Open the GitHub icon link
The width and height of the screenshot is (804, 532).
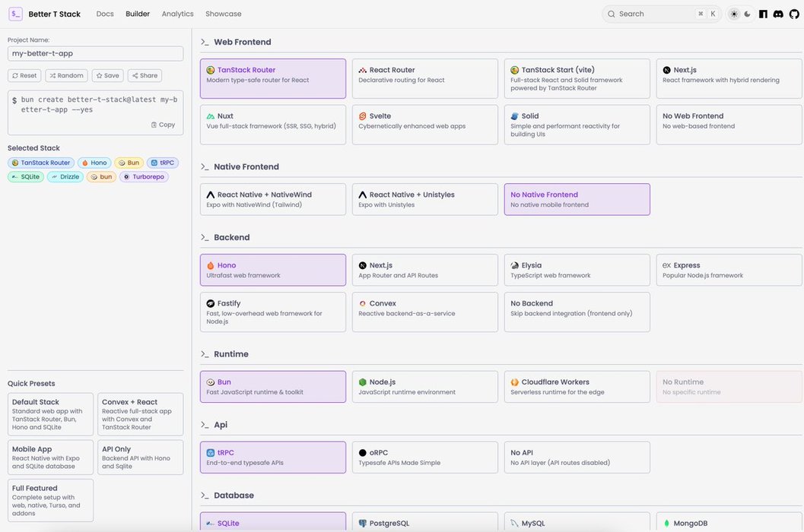tap(794, 14)
